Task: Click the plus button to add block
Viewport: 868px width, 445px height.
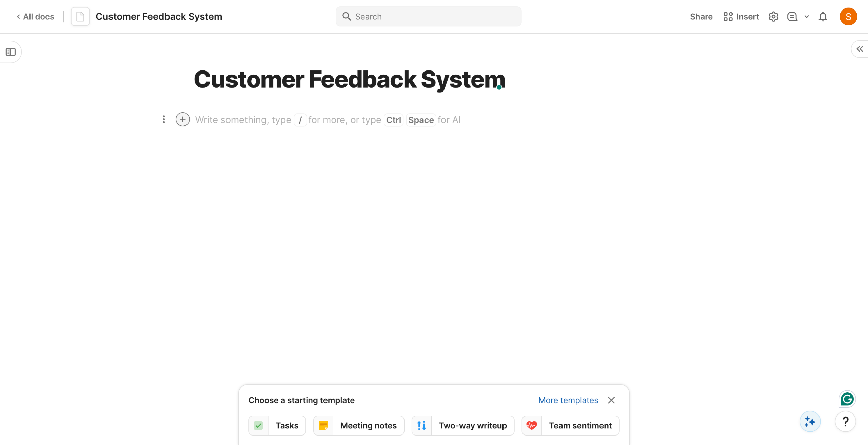Action: pos(182,119)
